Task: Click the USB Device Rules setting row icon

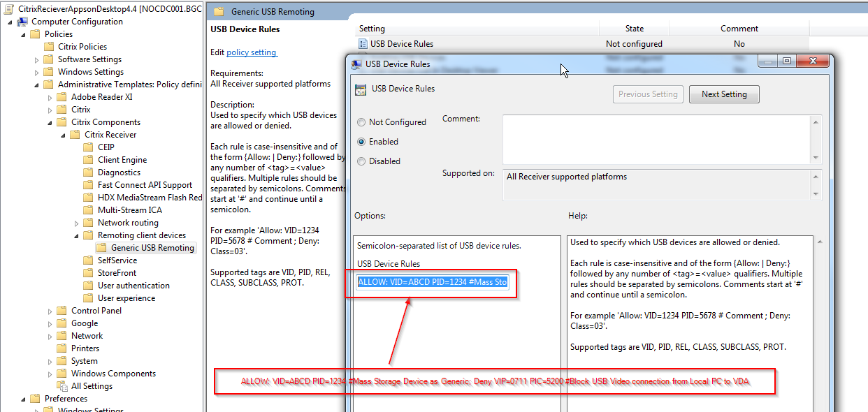Action: pos(363,44)
